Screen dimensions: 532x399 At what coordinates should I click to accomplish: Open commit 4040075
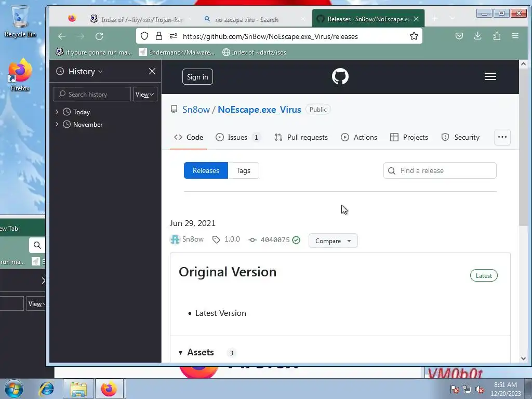[275, 240]
